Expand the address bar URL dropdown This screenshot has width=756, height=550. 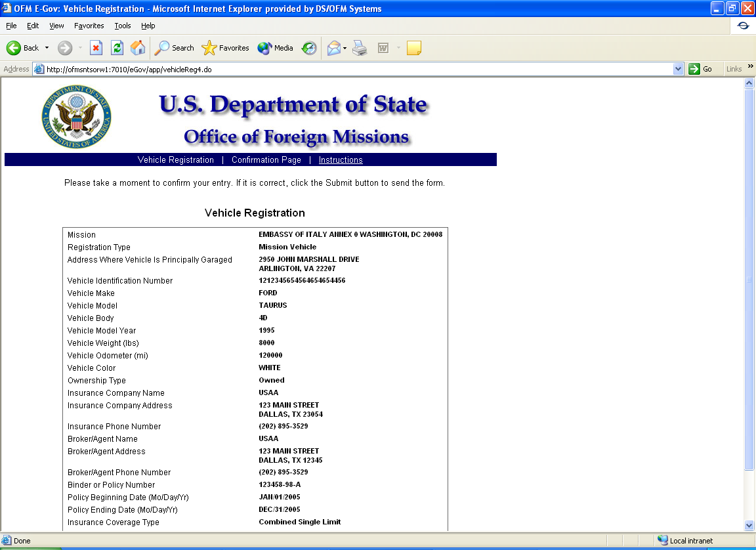(679, 69)
